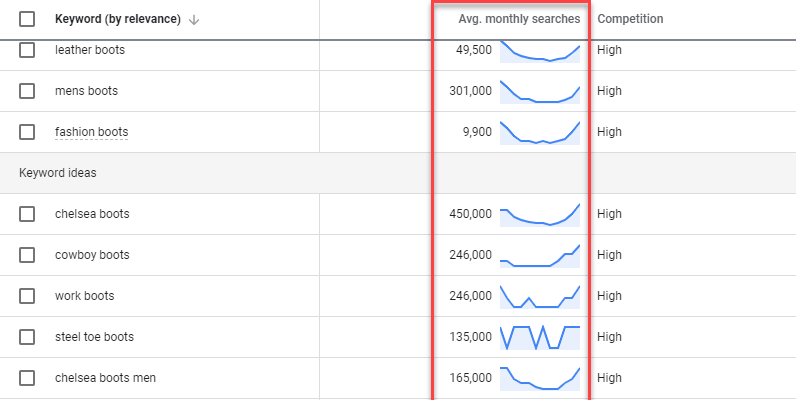
Task: Click the chelsea boots keyword text
Action: pyautogui.click(x=92, y=214)
